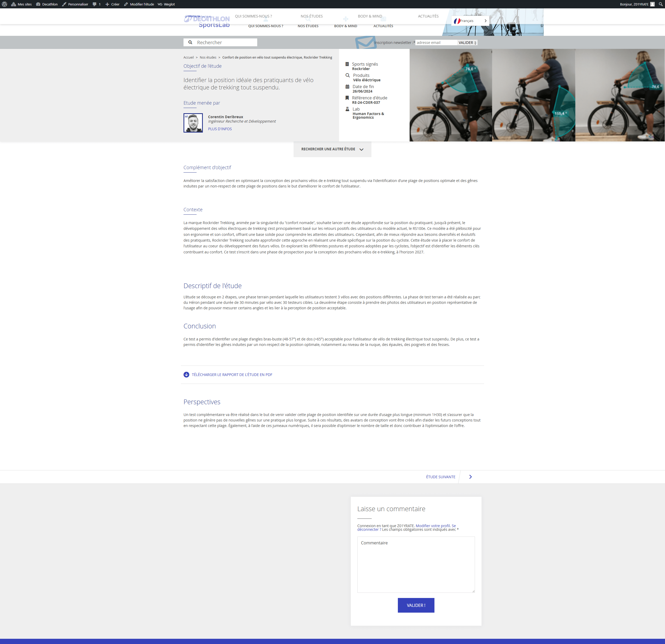Screen dimensions: 665x644
Task: Click the Lab flask icon
Action: pyautogui.click(x=347, y=109)
